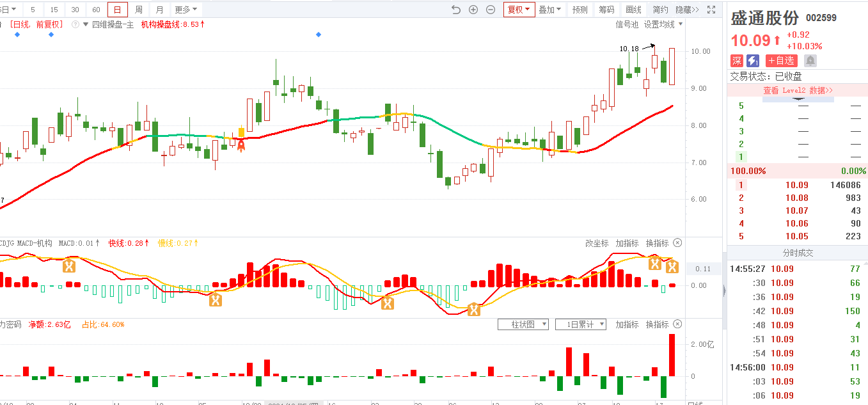Open the 复权 dropdown
868x405 pixels.
click(519, 10)
